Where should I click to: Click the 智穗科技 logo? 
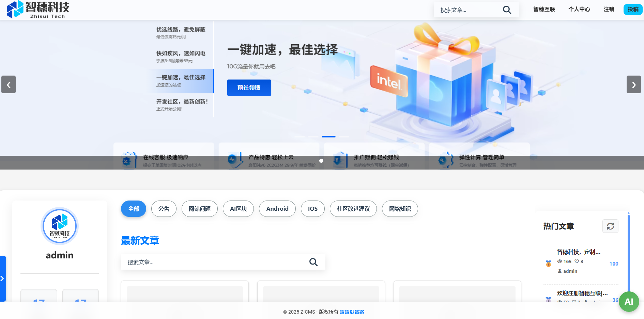(37, 9)
